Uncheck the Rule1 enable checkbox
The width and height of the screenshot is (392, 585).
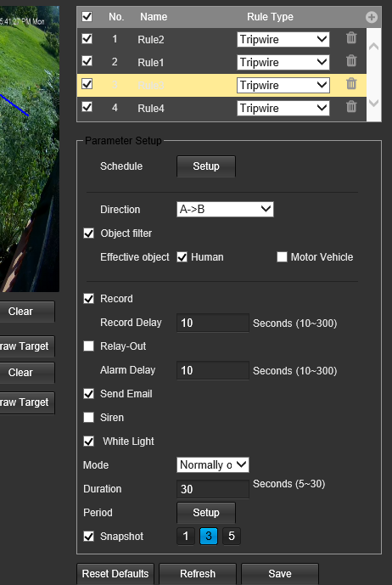click(87, 61)
